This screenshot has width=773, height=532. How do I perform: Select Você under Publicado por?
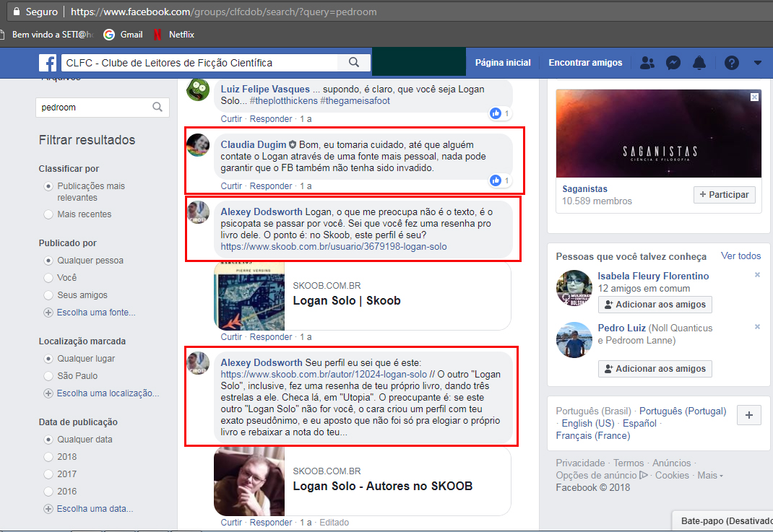click(48, 278)
